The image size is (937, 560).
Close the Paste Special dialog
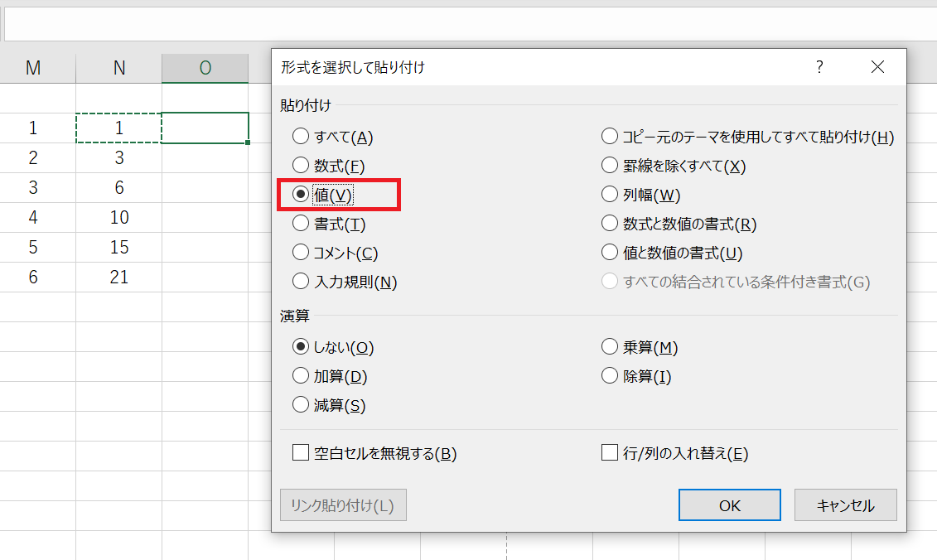pyautogui.click(x=877, y=67)
